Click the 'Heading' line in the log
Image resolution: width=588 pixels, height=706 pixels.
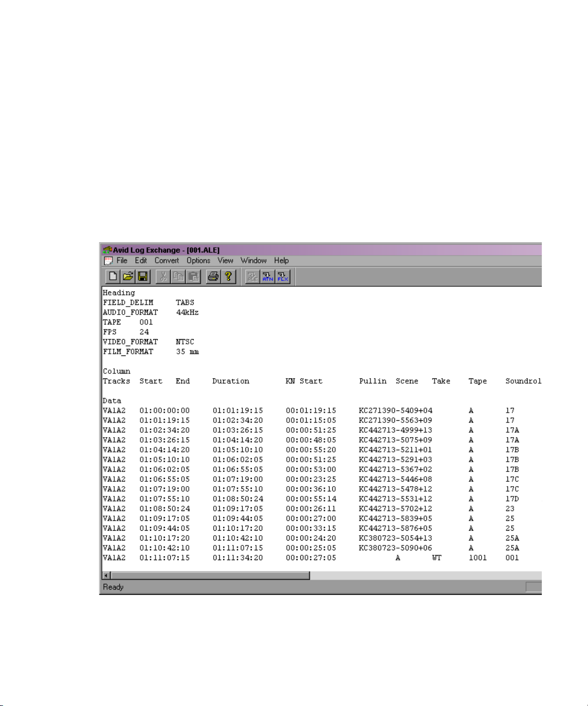[x=119, y=293]
